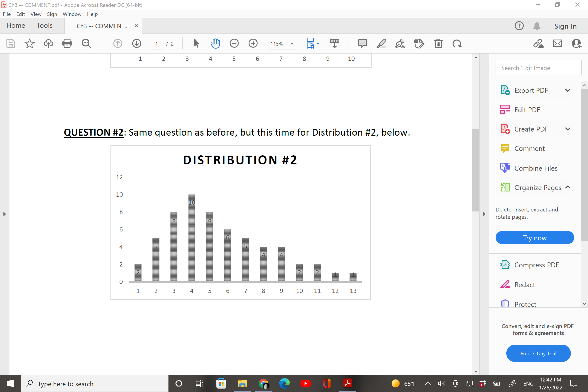
Task: Select the arrow Selection tool
Action: pos(196,43)
